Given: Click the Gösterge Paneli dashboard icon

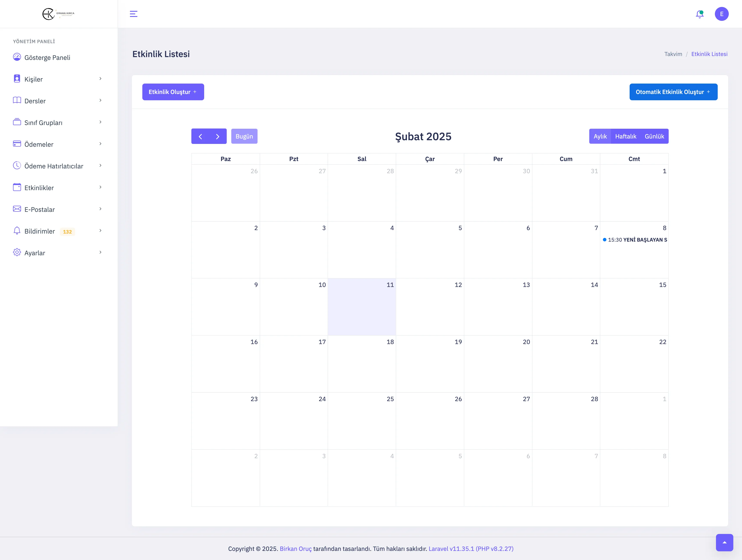Looking at the screenshot, I should (17, 57).
